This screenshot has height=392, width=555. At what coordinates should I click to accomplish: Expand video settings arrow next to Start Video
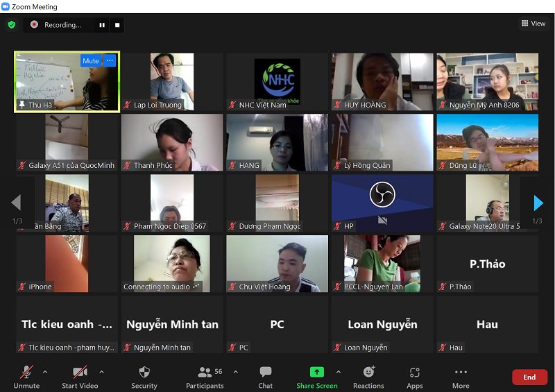point(101,372)
